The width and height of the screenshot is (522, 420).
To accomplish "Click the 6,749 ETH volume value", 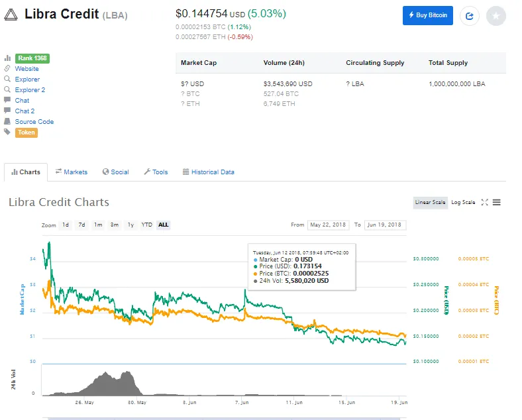I will tap(279, 104).
